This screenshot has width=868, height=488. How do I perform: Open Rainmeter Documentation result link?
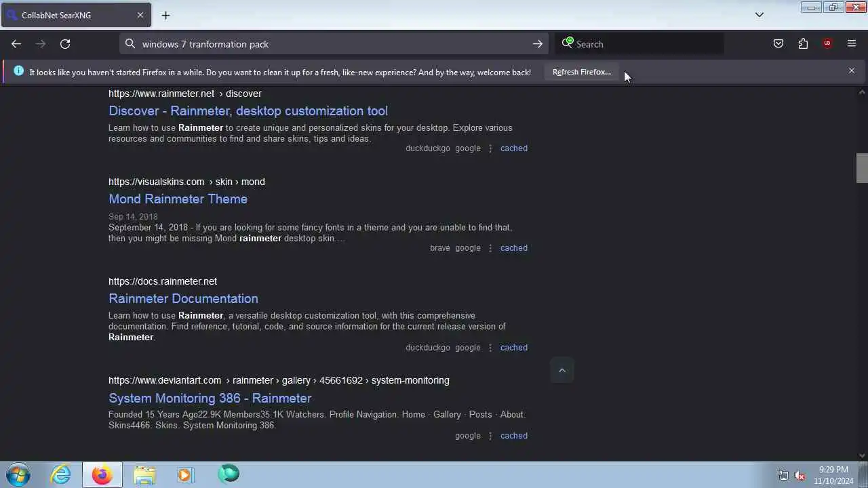point(183,298)
